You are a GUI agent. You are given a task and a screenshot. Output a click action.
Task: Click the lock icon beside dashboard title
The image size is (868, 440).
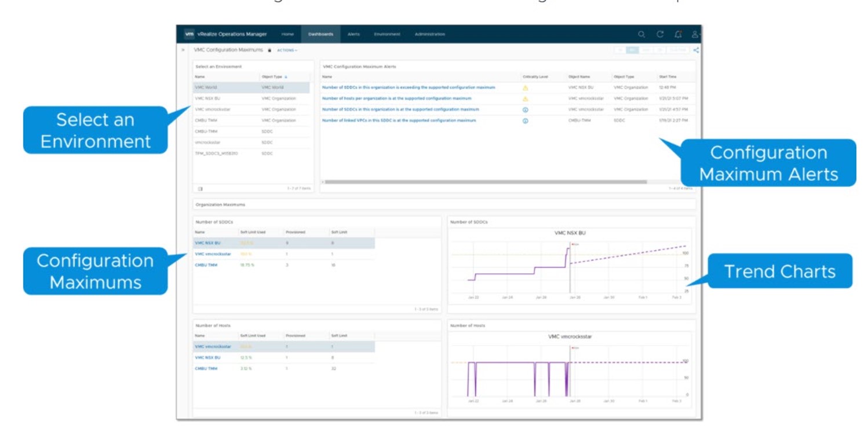coord(269,50)
